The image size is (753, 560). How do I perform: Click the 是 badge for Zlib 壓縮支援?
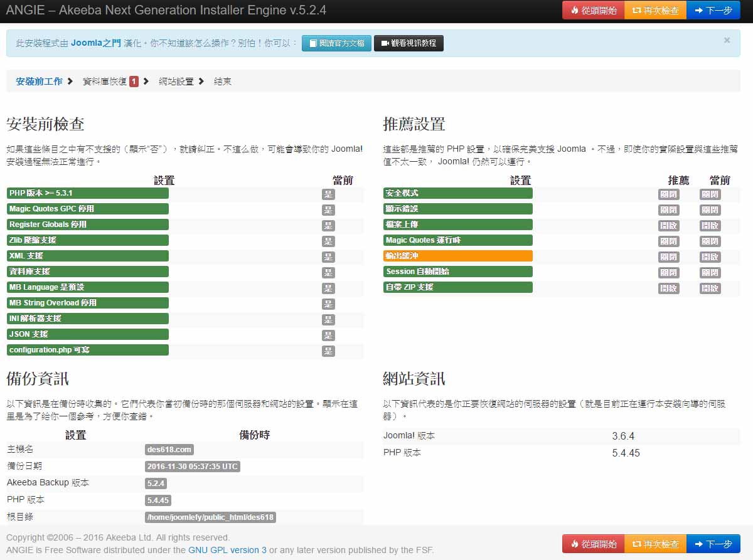click(x=328, y=241)
